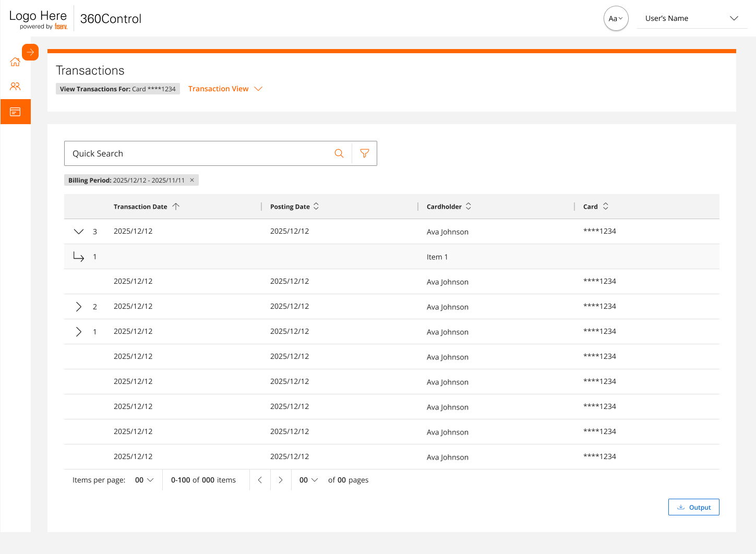Click the Posting Date header label
The image size is (756, 554).
(290, 207)
